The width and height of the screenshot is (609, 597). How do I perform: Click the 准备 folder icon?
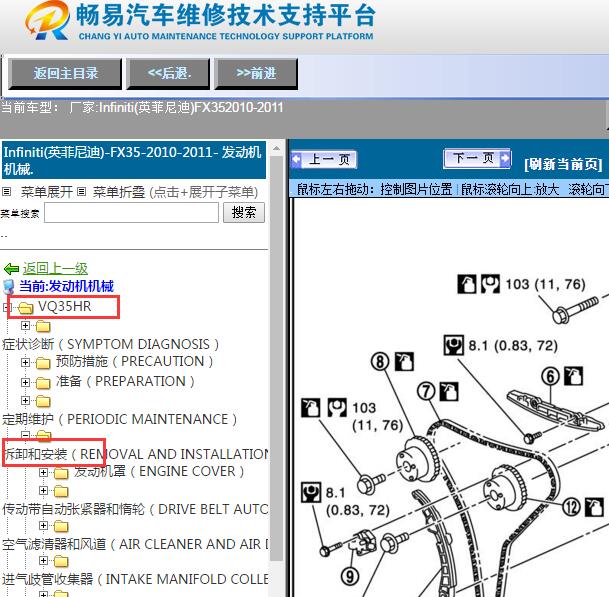coord(43,383)
